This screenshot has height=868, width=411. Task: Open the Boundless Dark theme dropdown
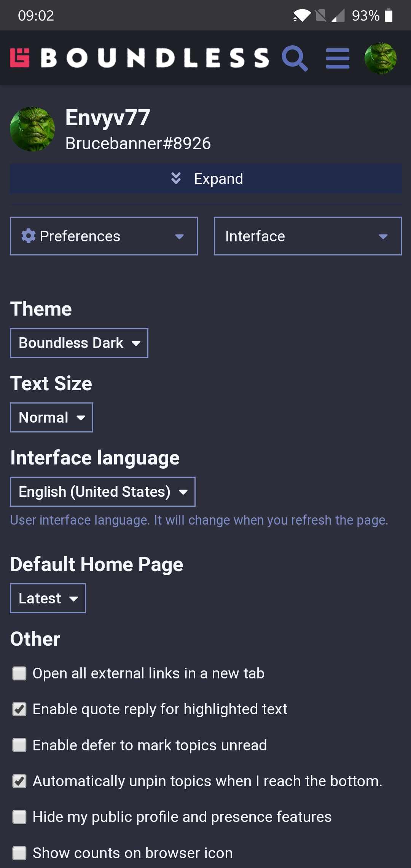79,343
